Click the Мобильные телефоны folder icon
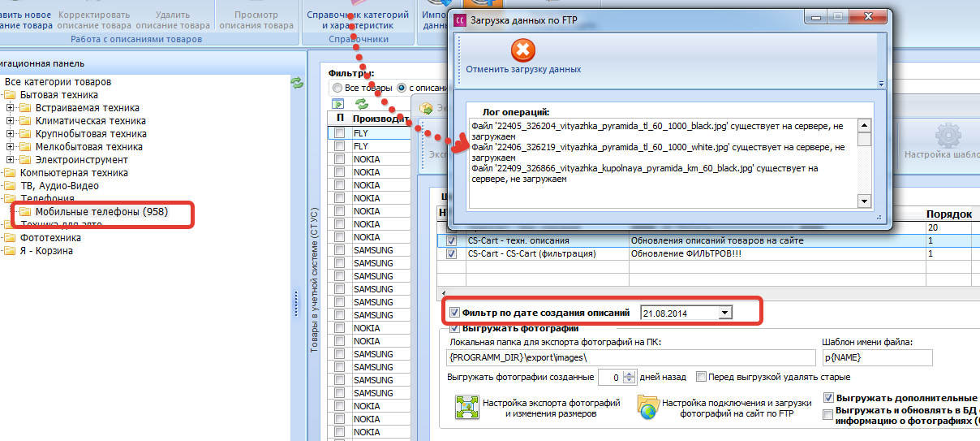The width and height of the screenshot is (980, 441). click(x=26, y=212)
